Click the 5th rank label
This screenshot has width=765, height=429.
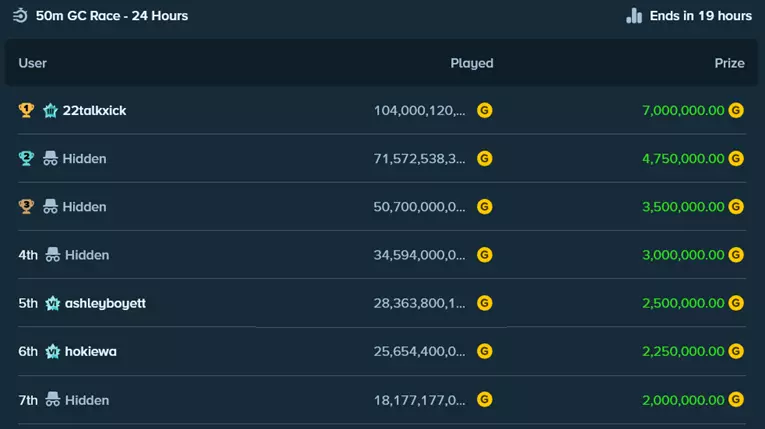click(x=28, y=304)
